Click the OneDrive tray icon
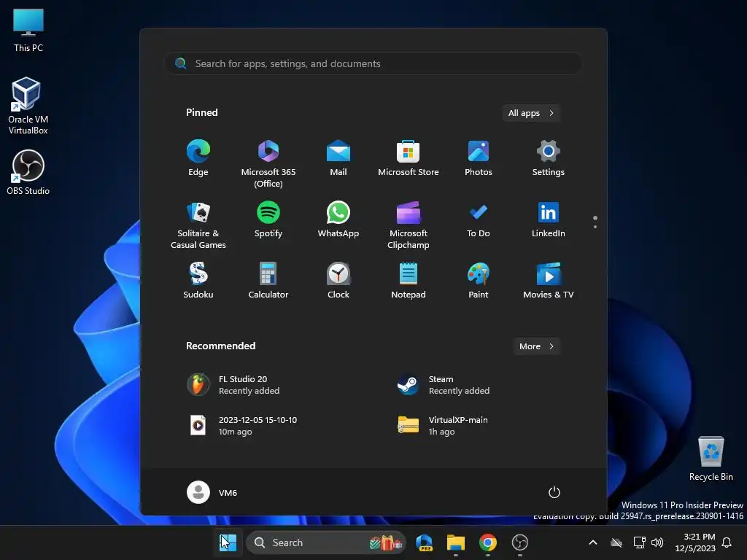This screenshot has width=747, height=560. (616, 542)
